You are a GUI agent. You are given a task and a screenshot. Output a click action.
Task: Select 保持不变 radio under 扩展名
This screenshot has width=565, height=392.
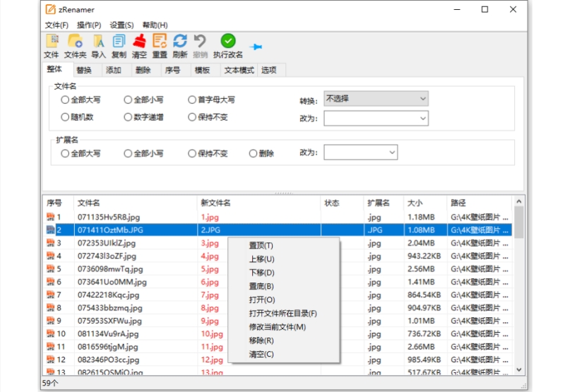pos(192,153)
